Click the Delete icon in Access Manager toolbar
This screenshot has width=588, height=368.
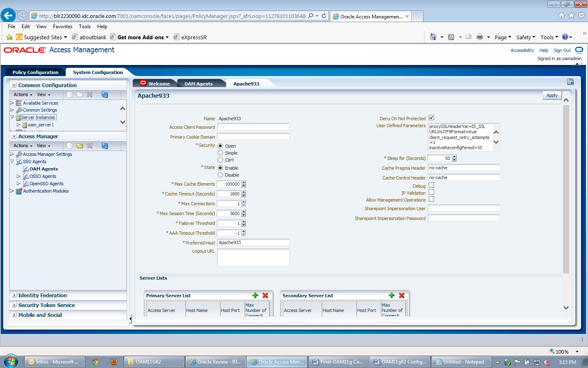[89, 146]
